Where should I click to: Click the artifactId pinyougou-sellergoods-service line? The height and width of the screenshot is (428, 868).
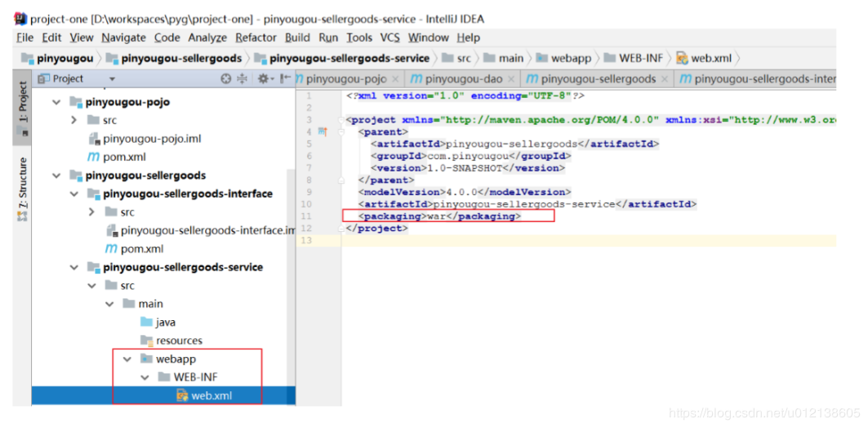point(527,204)
